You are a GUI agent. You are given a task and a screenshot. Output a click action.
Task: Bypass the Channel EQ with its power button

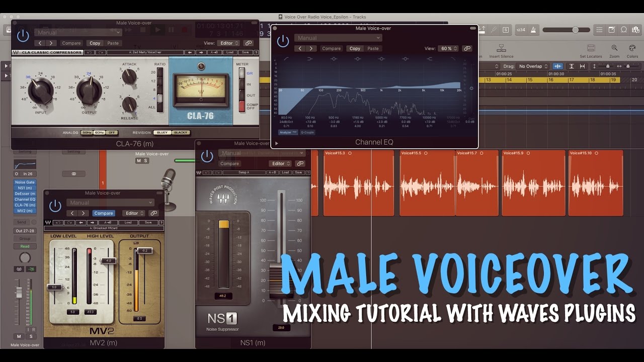coord(283,41)
